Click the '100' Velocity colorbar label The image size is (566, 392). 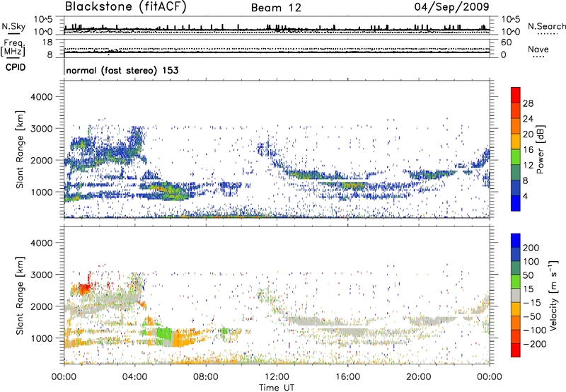tap(531, 261)
